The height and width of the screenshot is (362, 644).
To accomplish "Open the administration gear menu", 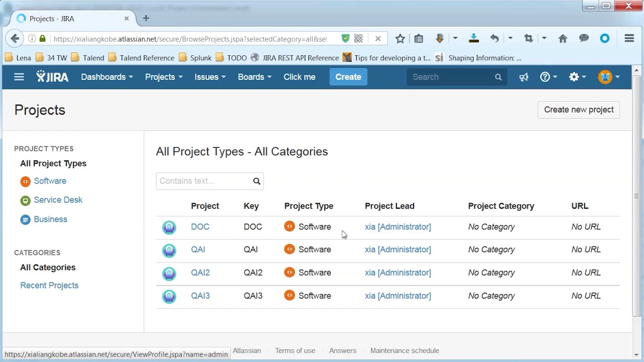I will tap(578, 77).
